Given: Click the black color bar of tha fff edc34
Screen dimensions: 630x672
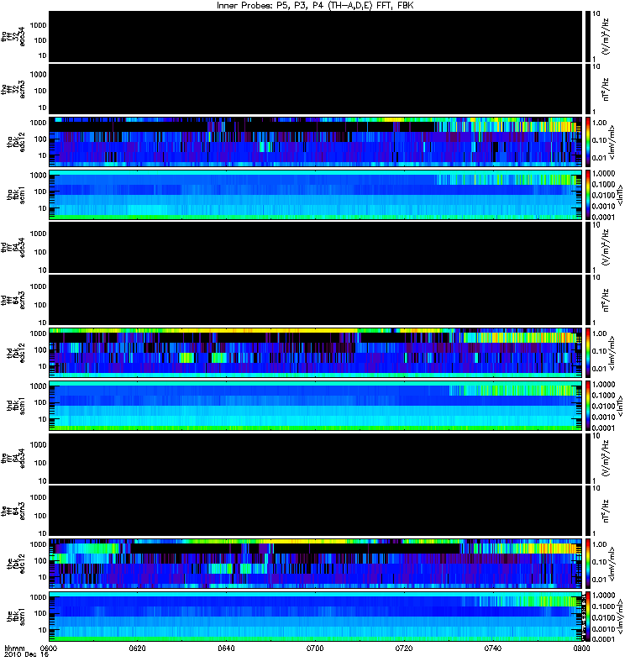Looking at the screenshot, I should pos(588,36).
